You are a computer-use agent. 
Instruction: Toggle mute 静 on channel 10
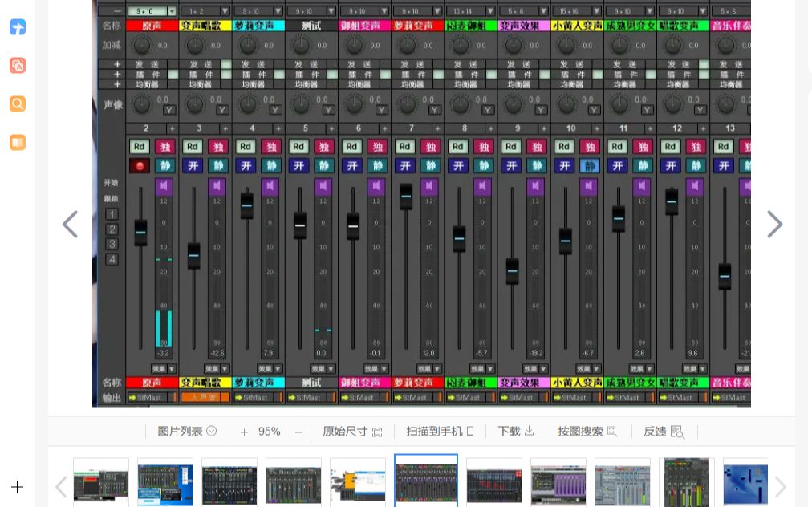tap(589, 166)
